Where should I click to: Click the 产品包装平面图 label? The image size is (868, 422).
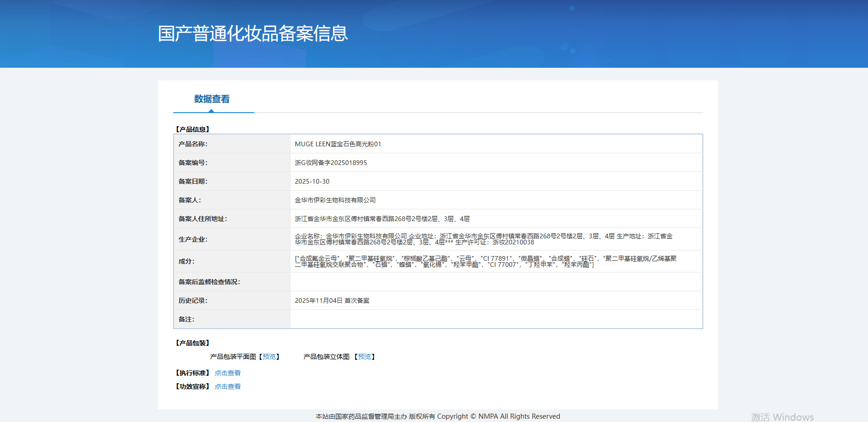pyautogui.click(x=233, y=357)
